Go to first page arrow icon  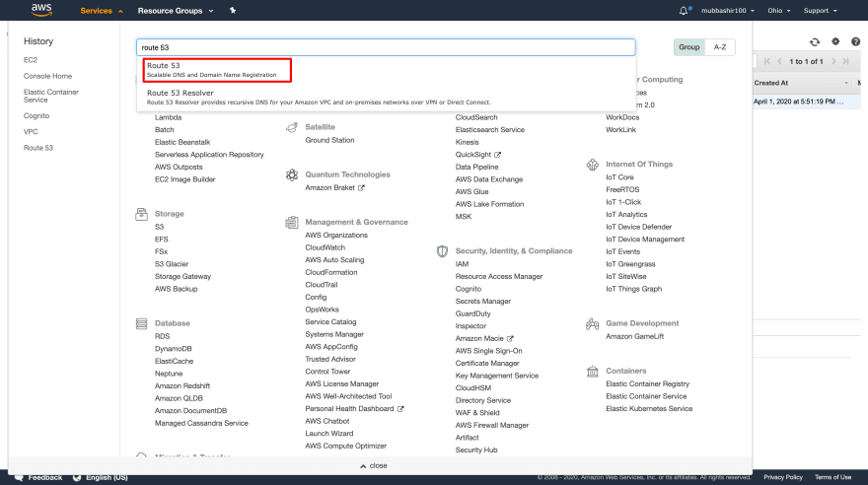[x=767, y=61]
